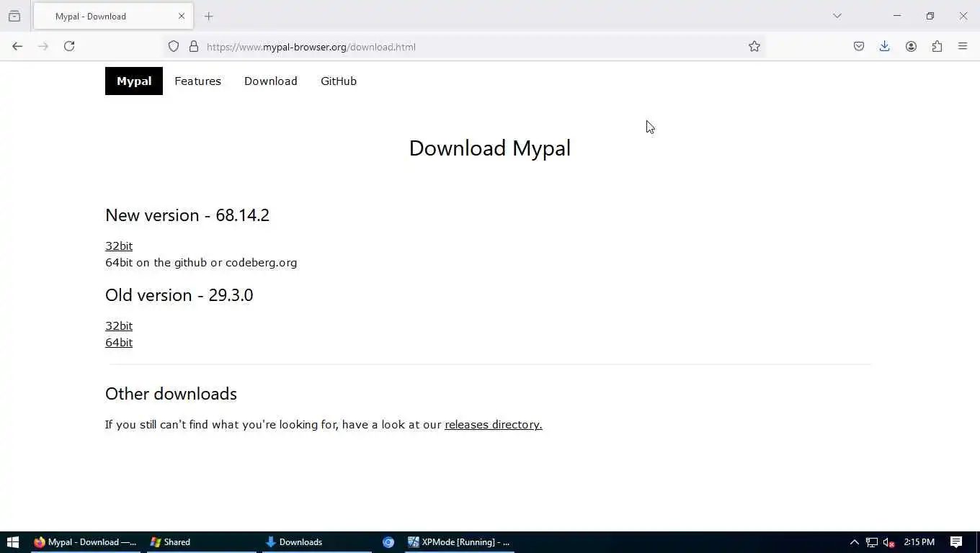The image size is (980, 553).
Task: Switch to Shared taskbar window
Action: coord(202,542)
